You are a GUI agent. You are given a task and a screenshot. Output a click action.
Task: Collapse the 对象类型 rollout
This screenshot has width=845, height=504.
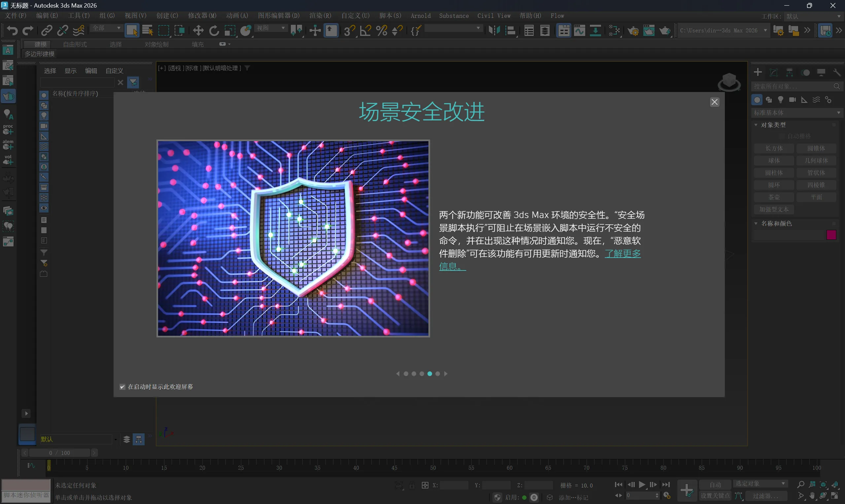(773, 125)
